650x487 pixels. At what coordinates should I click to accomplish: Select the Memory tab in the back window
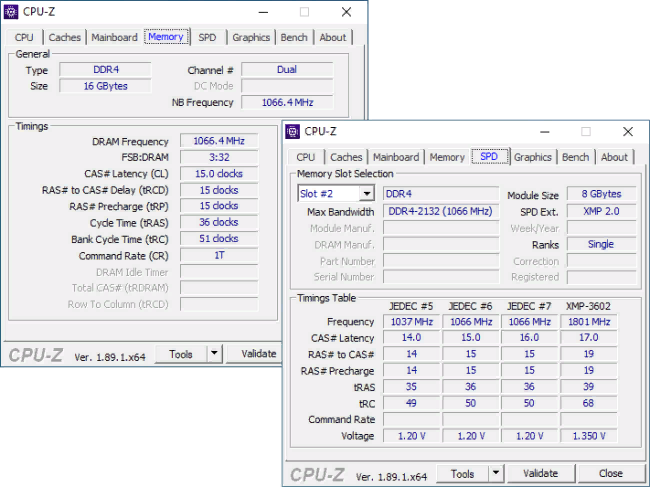(x=166, y=37)
